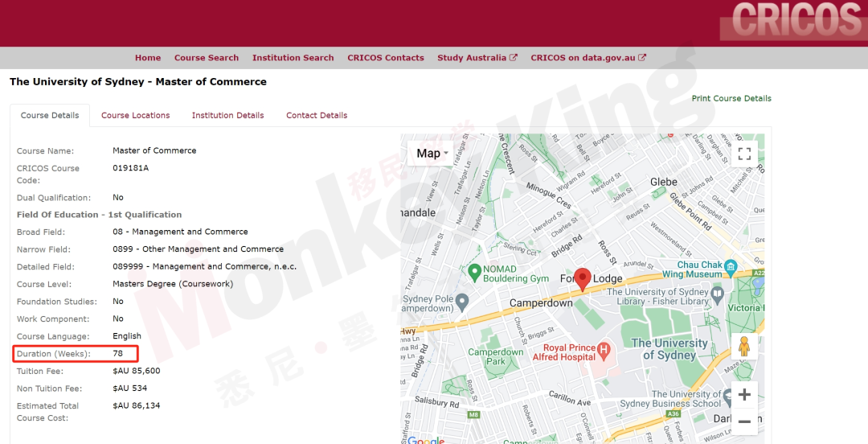Screen dimensions: 868x444
Task: Go to Home in navigation bar
Action: tap(148, 58)
